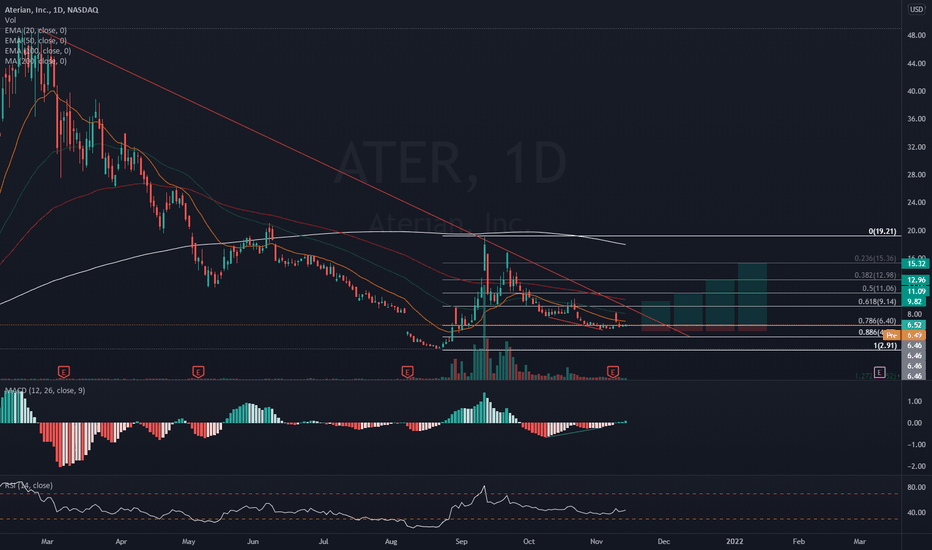Select the MA (200, close, 0) legend
This screenshot has width=932, height=550.
click(36, 61)
